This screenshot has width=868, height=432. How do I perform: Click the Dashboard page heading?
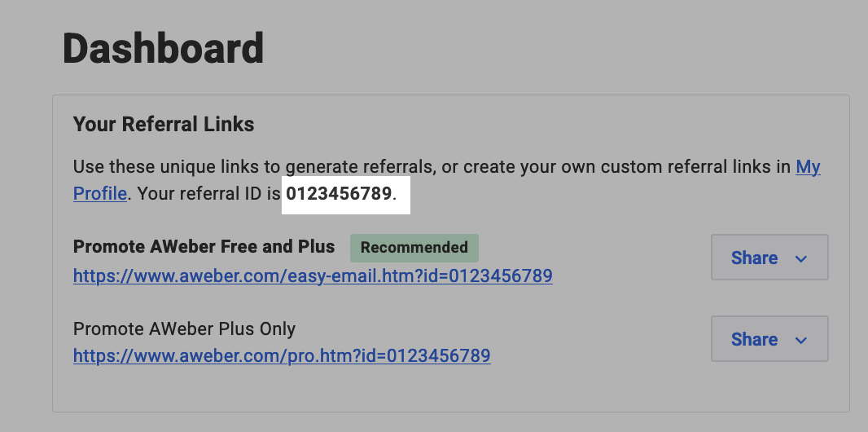[x=163, y=49]
